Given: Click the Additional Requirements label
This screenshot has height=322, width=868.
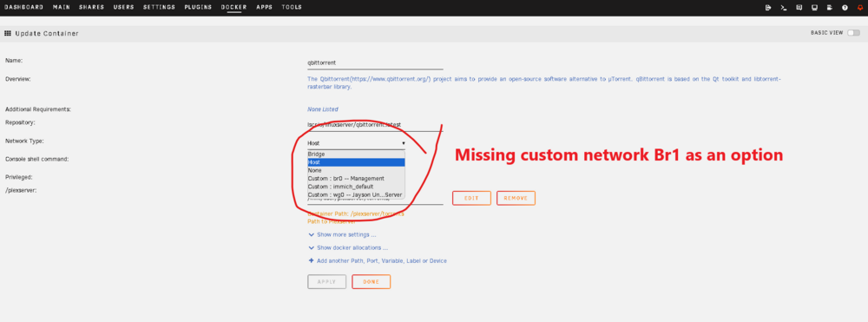Looking at the screenshot, I should 38,109.
